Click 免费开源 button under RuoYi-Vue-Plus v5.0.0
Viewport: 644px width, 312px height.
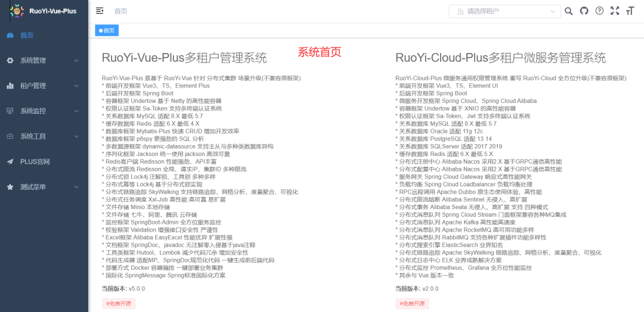coord(114,304)
